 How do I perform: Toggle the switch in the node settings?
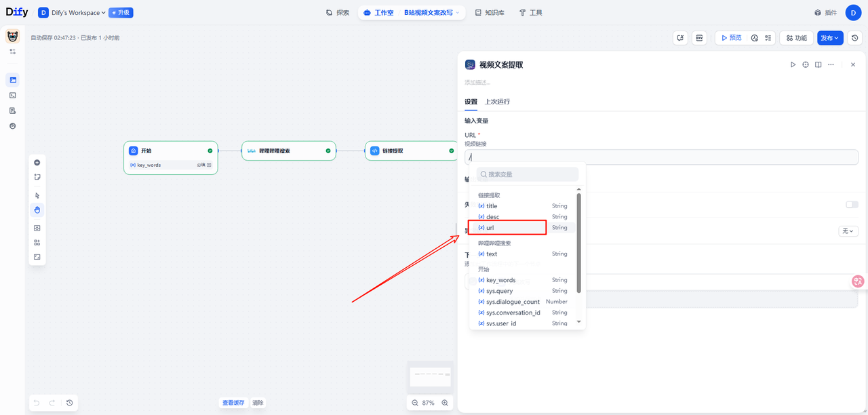(x=851, y=205)
